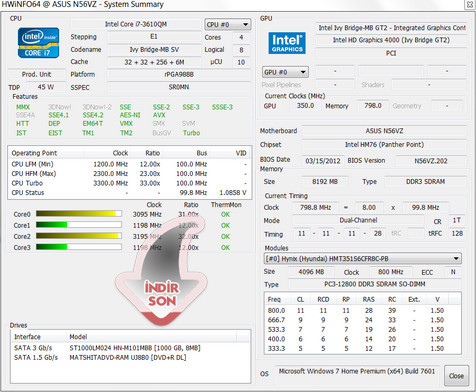Click the Freq column header
This screenshot has width=476, height=392.
click(x=277, y=299)
